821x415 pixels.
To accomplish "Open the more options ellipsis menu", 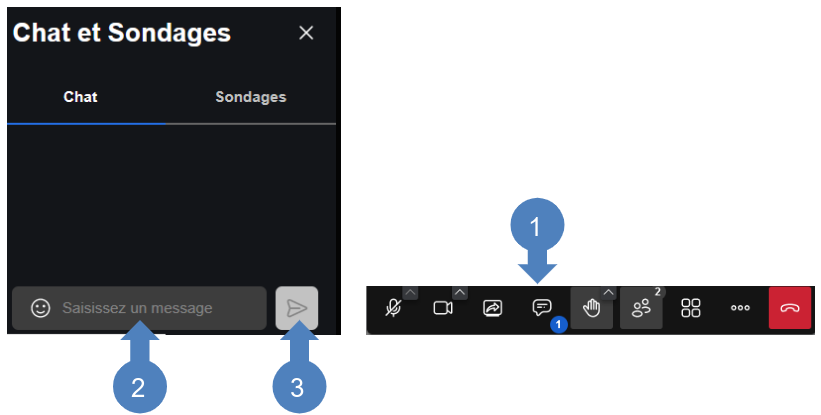I will click(740, 308).
